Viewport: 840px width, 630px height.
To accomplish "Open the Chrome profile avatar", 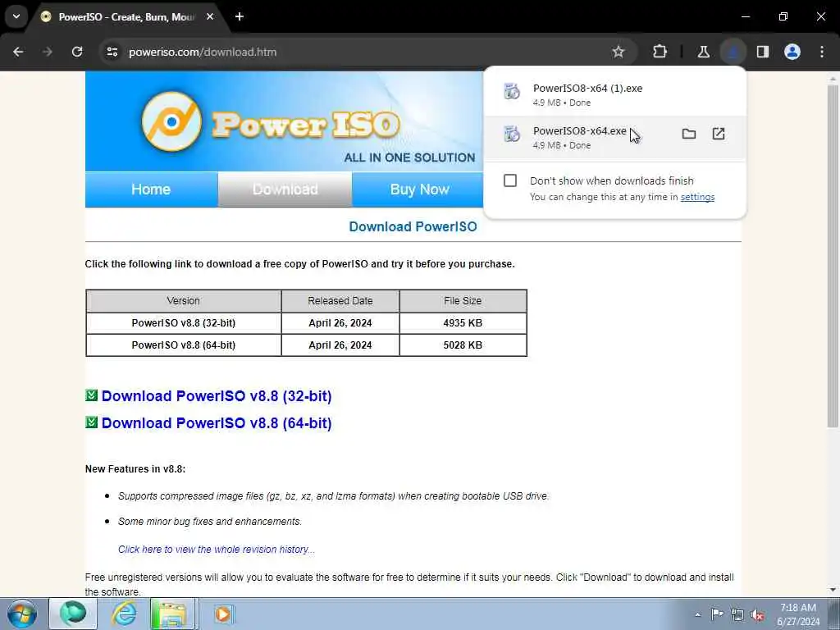I will click(x=792, y=52).
